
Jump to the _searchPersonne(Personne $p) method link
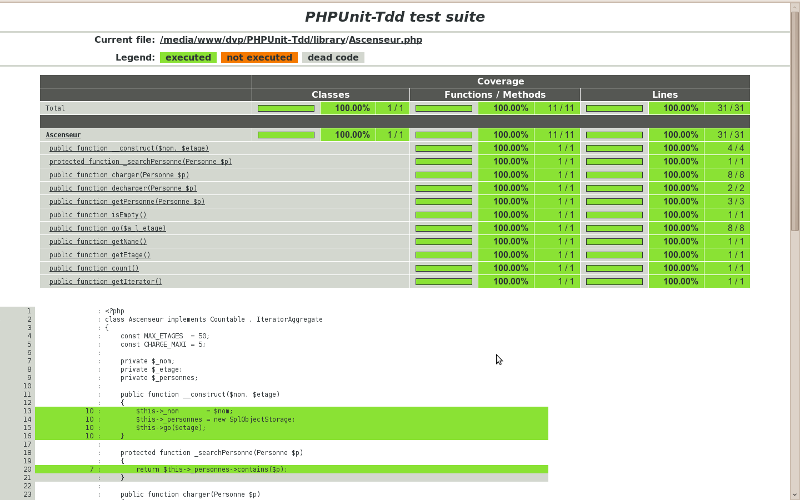pos(140,162)
